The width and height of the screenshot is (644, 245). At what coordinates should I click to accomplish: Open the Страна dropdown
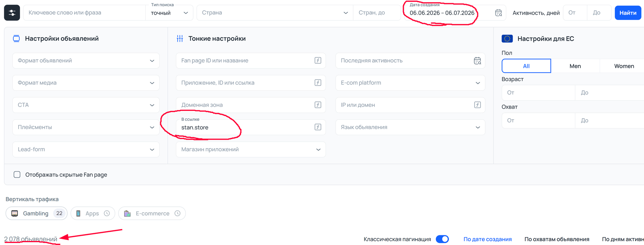click(x=275, y=13)
